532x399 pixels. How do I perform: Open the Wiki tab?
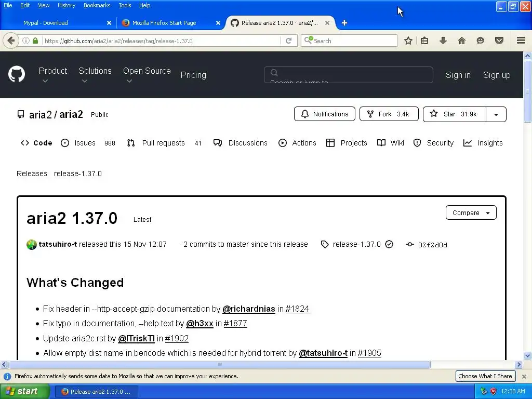[x=391, y=143]
